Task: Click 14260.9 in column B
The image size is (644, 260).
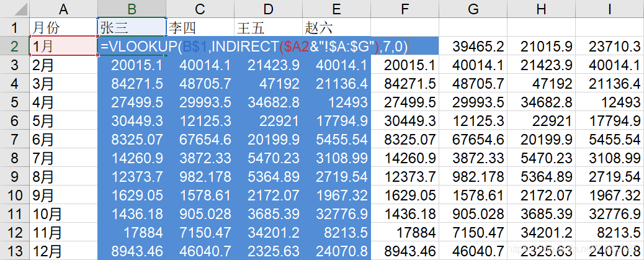Action: tap(132, 158)
